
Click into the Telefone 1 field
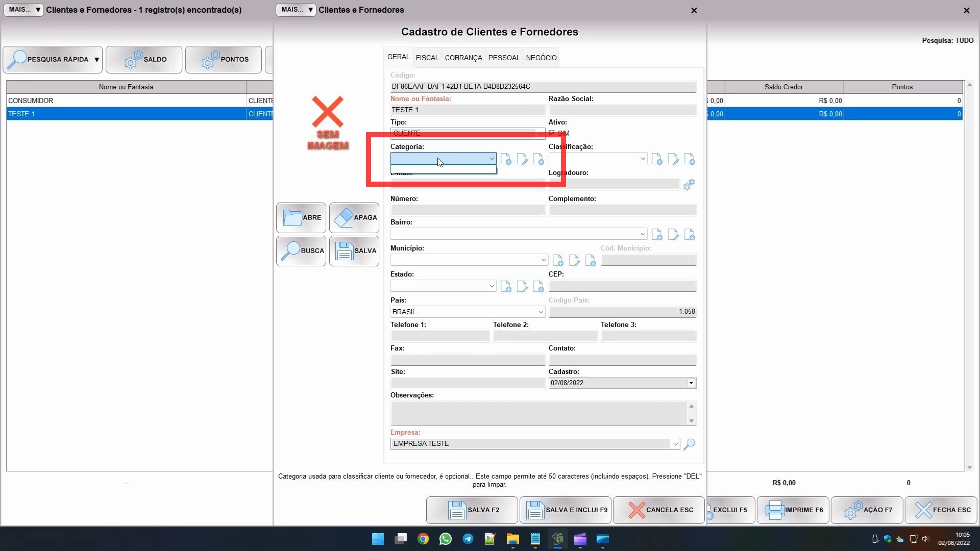point(440,337)
